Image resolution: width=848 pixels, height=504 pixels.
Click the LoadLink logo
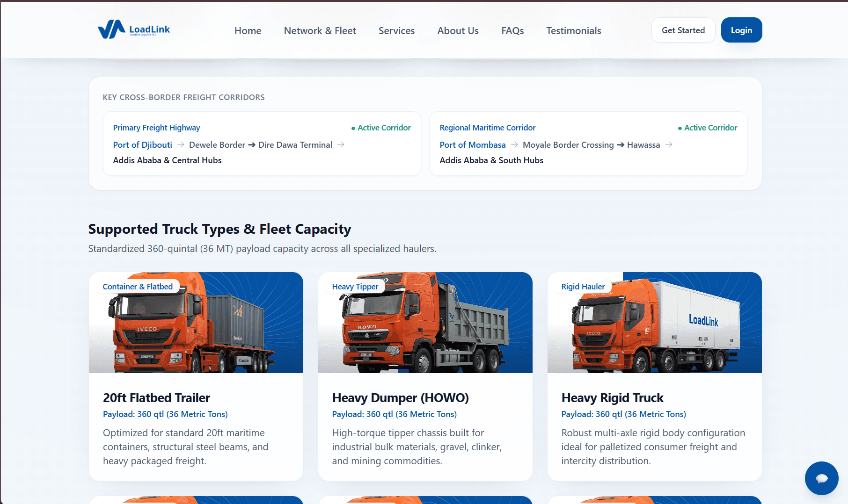(134, 29)
